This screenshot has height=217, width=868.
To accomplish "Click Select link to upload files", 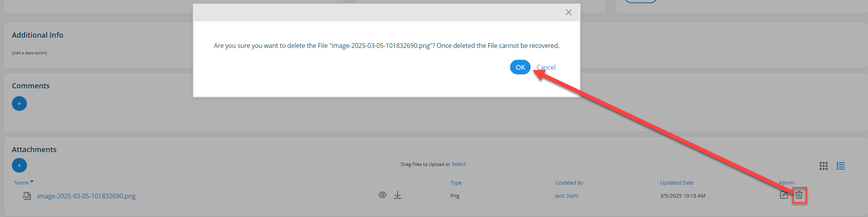I will [x=459, y=164].
